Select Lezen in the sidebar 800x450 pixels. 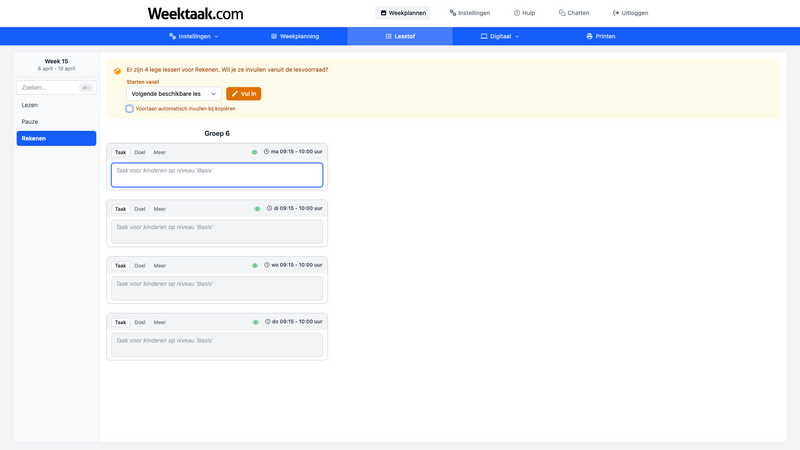pos(30,105)
